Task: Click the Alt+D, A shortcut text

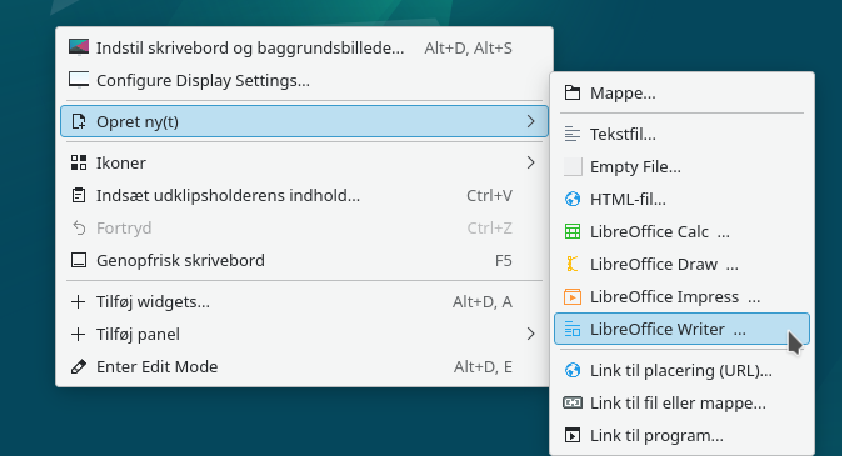Action: click(x=482, y=302)
